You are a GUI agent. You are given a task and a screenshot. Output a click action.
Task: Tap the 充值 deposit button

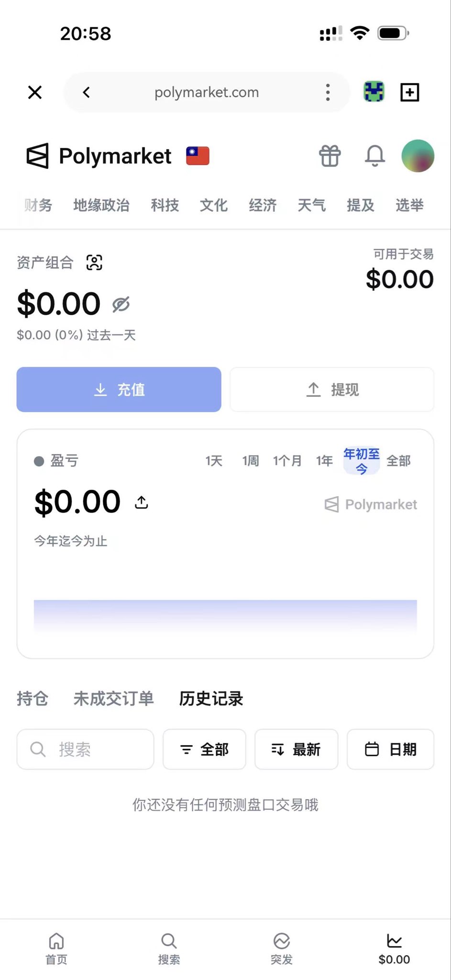[x=119, y=390]
